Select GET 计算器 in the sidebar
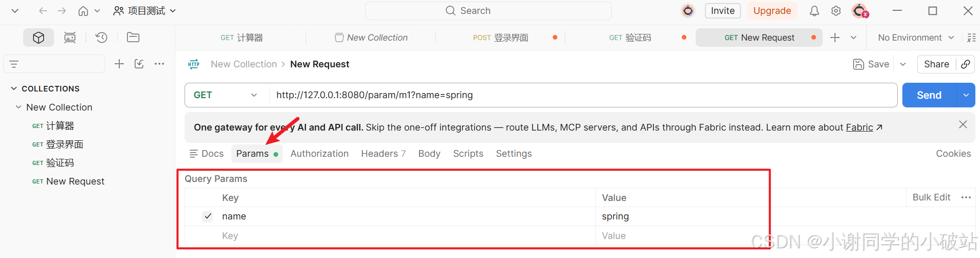980x258 pixels. click(x=53, y=126)
